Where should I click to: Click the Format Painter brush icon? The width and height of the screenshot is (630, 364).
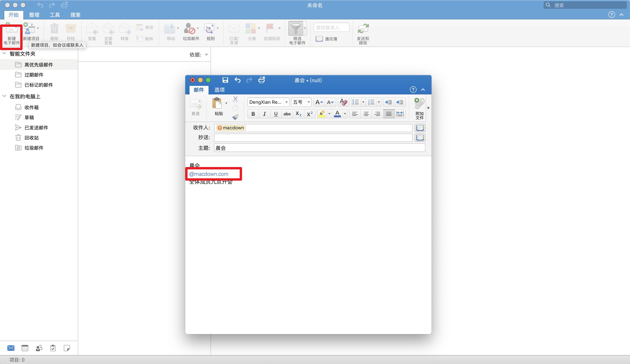(x=235, y=117)
